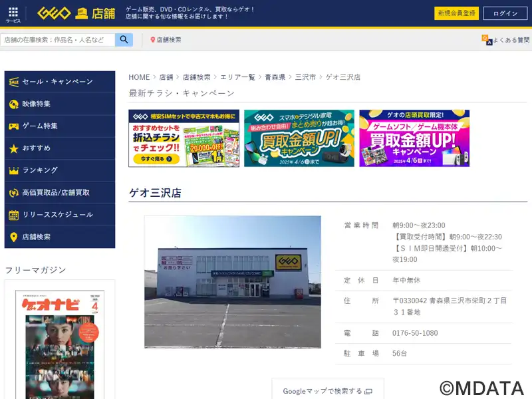The width and height of the screenshot is (532, 399).
Task: Select おすすめ in the sidebar
Action: [x=60, y=148]
